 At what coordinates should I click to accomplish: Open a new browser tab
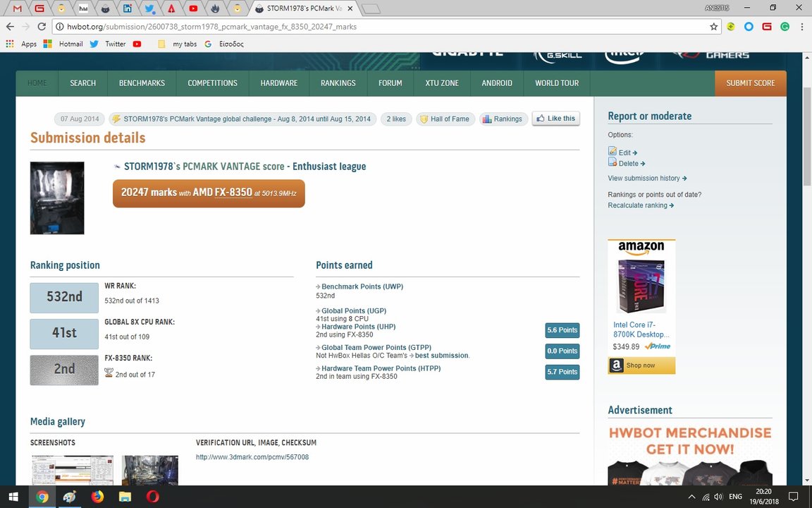coord(370,8)
